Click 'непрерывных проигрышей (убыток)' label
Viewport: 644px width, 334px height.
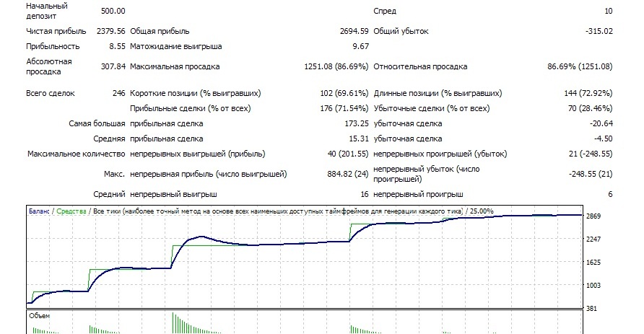point(440,154)
